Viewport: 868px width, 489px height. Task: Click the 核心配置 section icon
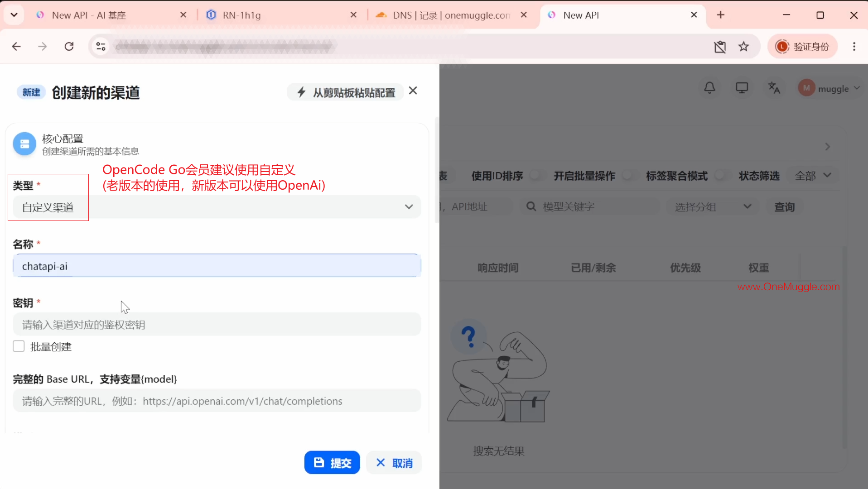click(24, 144)
